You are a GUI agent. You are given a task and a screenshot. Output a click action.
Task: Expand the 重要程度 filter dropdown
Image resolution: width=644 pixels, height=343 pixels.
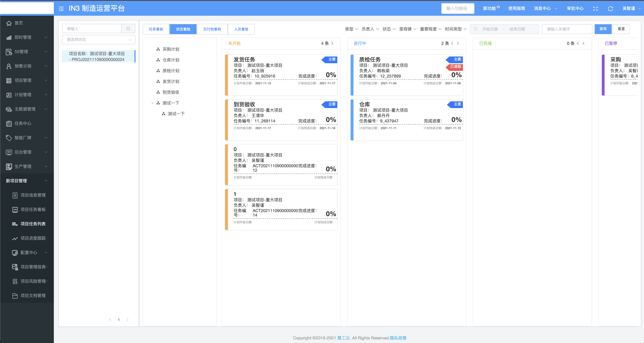431,29
